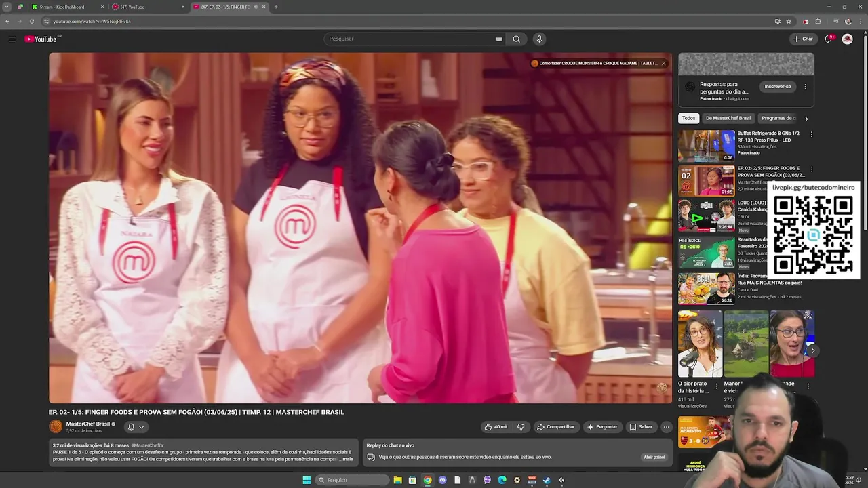The image size is (868, 488).
Task: Share the video via Compartilhar
Action: [555, 427]
